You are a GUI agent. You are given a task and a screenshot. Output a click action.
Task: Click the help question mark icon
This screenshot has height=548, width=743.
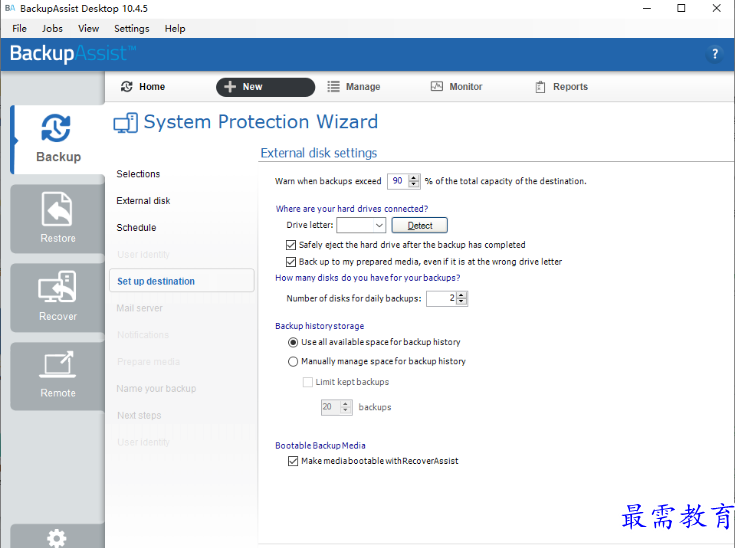715,54
